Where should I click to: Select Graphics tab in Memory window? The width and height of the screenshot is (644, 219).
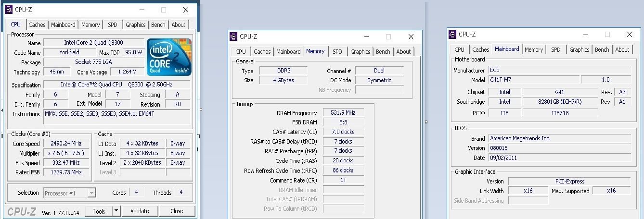pyautogui.click(x=361, y=52)
